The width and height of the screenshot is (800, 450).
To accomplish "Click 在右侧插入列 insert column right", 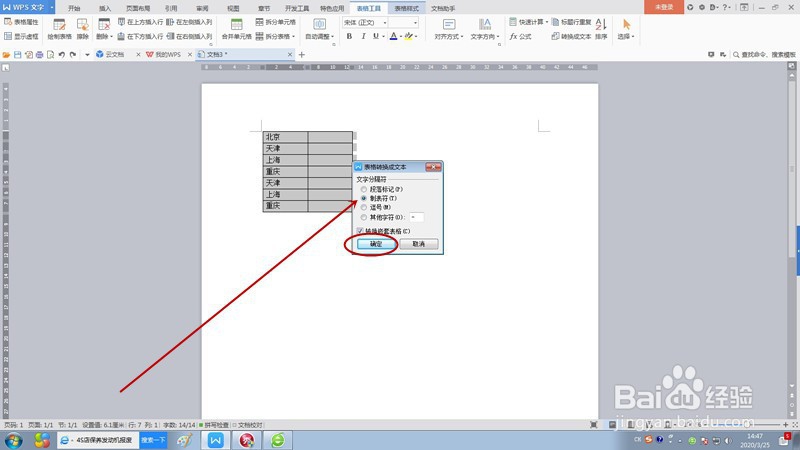I will point(189,36).
